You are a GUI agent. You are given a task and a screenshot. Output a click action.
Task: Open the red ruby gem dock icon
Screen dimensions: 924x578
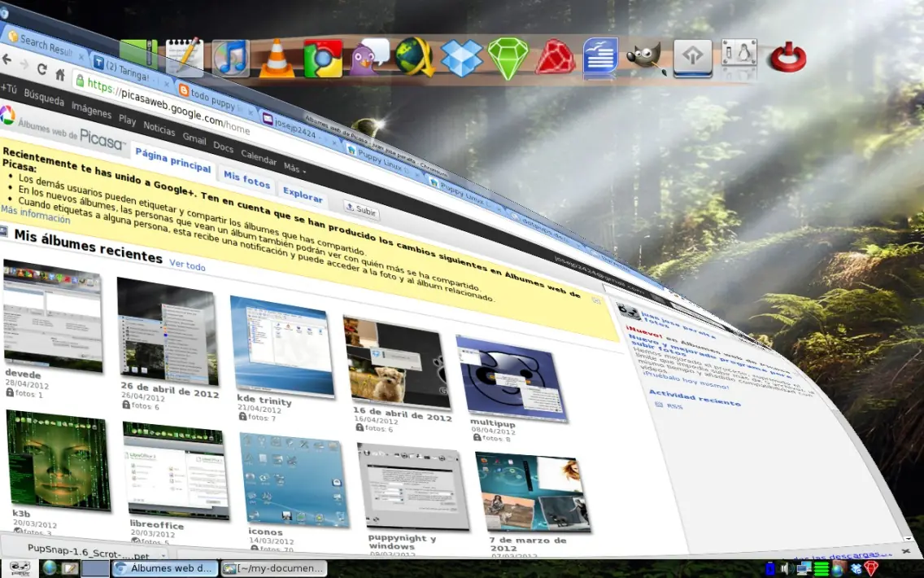(x=555, y=57)
